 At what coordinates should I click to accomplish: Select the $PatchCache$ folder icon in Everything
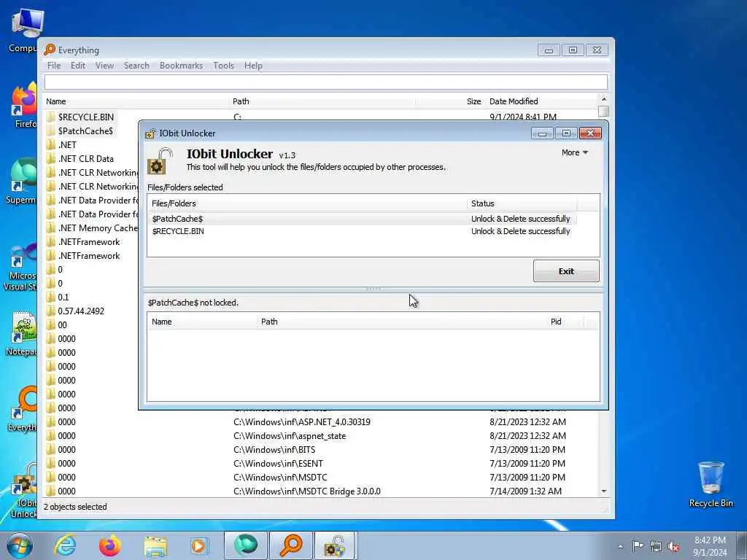51,131
